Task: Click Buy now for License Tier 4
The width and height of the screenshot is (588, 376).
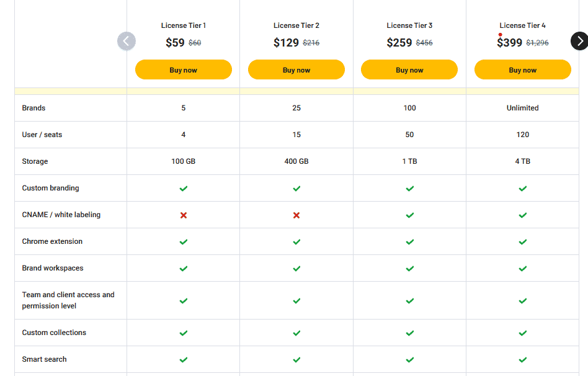Action: (x=522, y=69)
